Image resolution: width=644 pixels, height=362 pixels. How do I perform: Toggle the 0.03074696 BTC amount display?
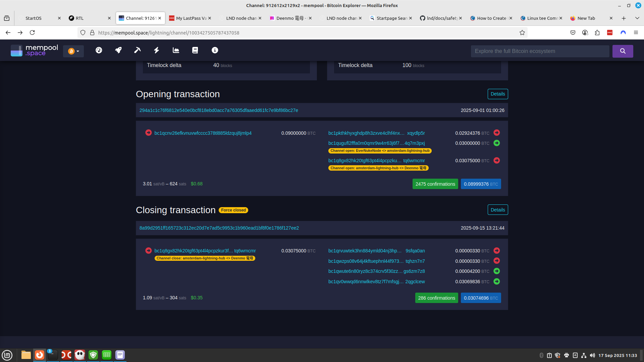481,298
